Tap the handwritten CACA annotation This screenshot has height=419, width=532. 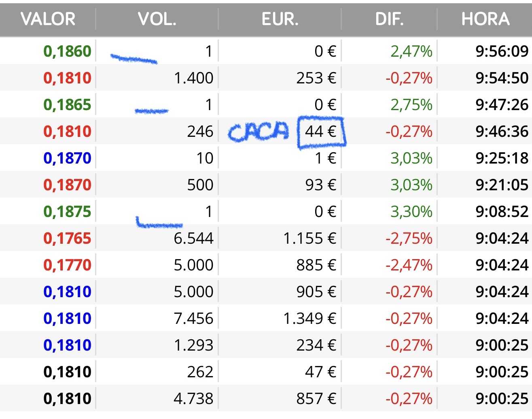[x=259, y=132]
